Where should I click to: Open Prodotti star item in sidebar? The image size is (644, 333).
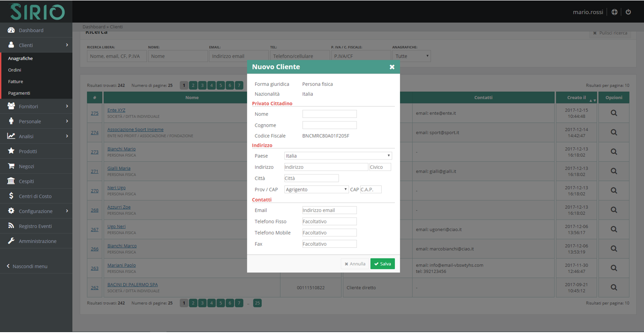(x=28, y=151)
